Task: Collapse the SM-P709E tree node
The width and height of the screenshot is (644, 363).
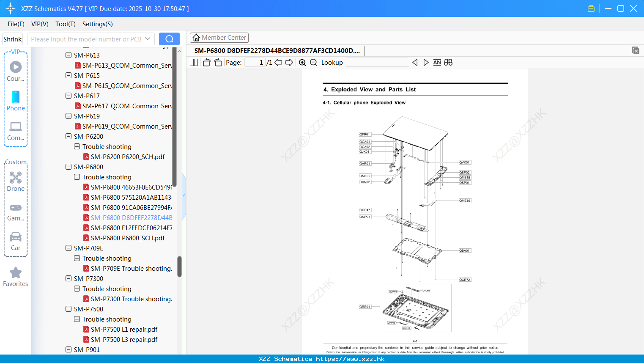Action: [x=69, y=248]
